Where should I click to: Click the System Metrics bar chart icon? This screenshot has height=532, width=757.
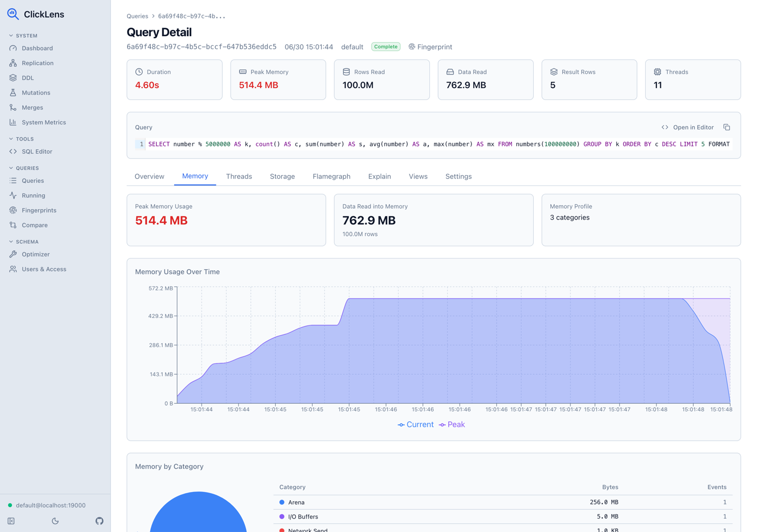coord(13,122)
